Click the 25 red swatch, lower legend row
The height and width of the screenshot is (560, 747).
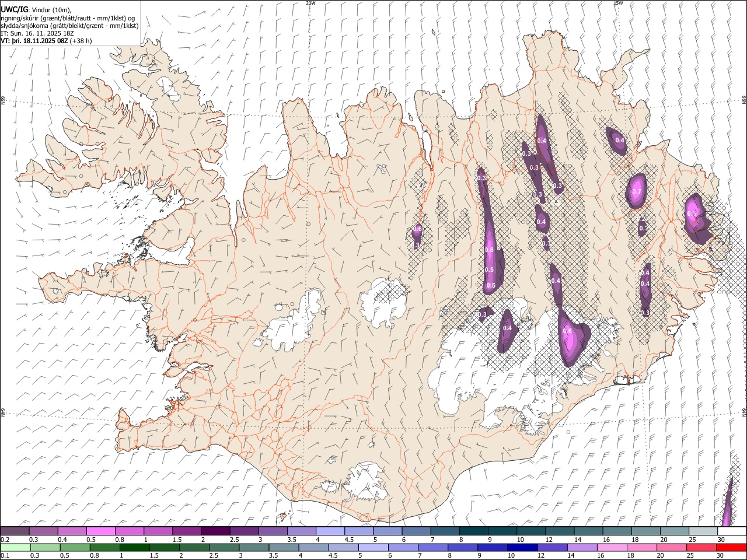(x=701, y=547)
